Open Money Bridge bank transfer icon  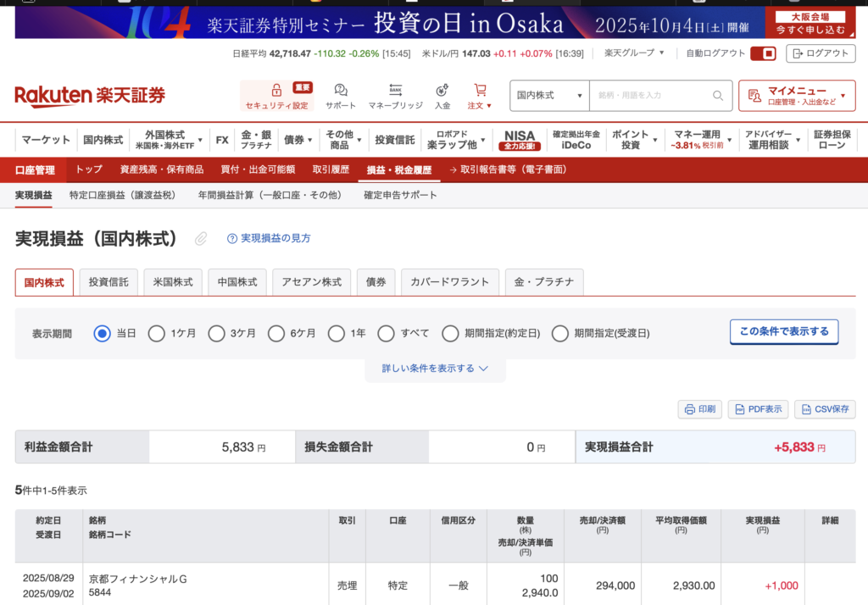[x=395, y=90]
